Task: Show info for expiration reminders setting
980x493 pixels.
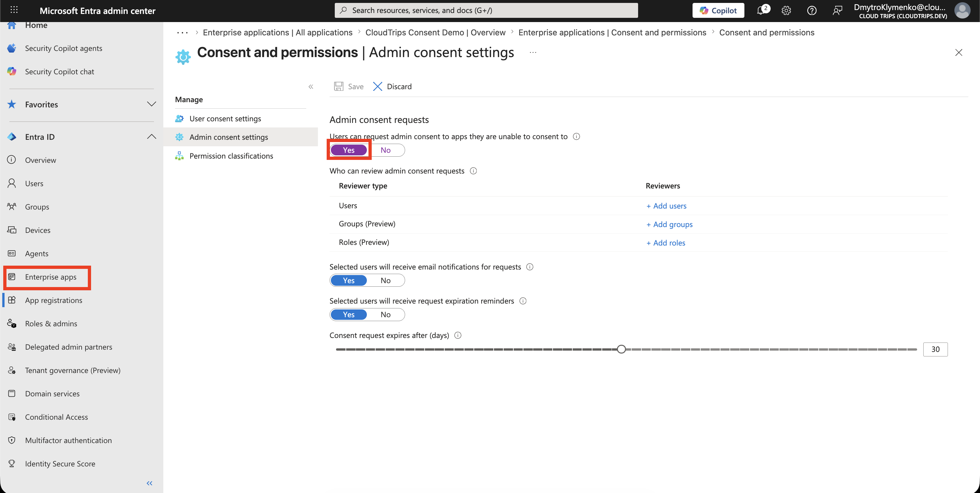Action: [x=523, y=301]
